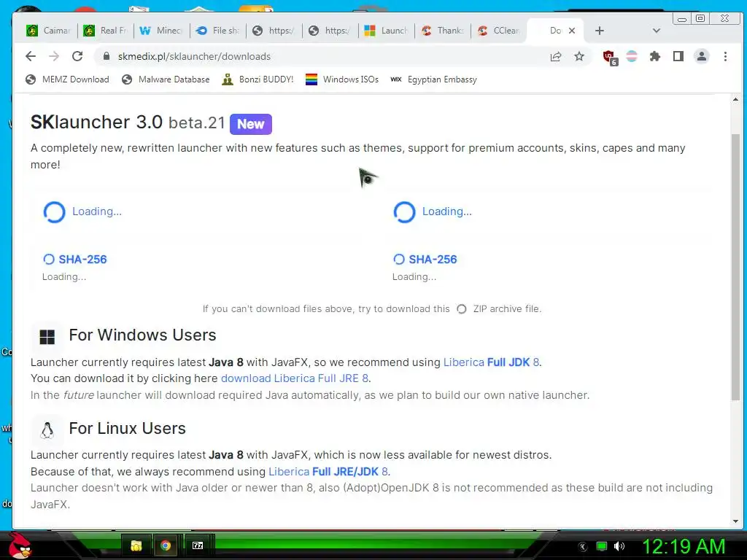Viewport: 747px width, 560px height.
Task: Click the 12:19 AM taskbar clock
Action: 684,546
